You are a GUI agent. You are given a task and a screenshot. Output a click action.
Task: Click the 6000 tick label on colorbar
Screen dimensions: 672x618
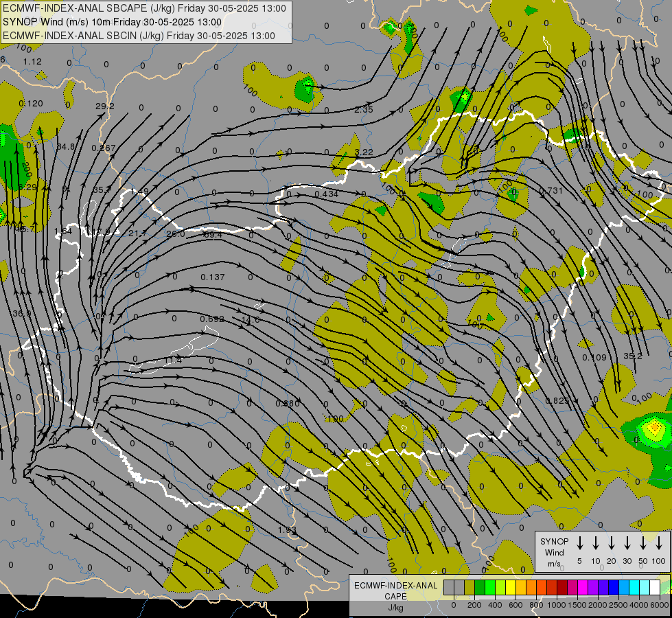pos(660,605)
